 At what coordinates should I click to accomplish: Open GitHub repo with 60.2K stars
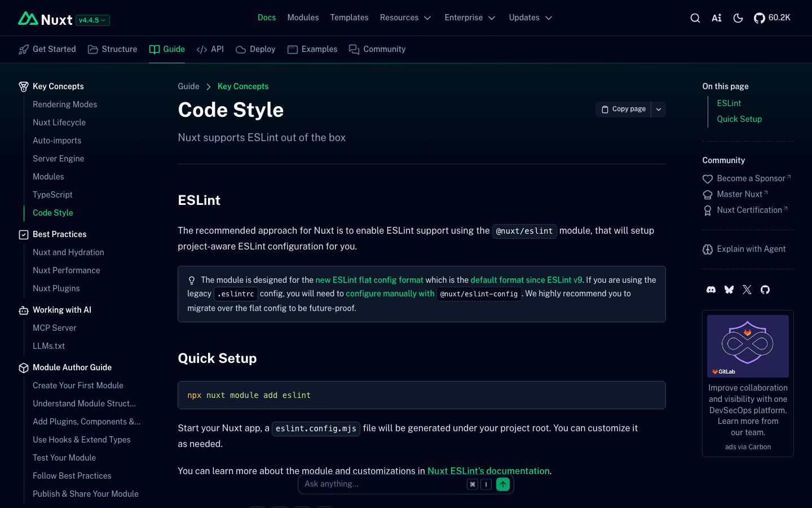click(x=772, y=18)
